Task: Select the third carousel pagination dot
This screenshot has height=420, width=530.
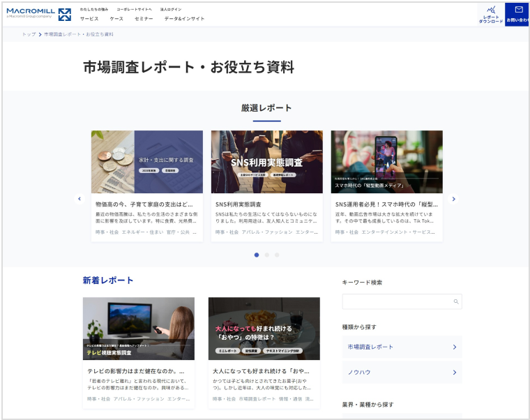Action: (x=276, y=255)
